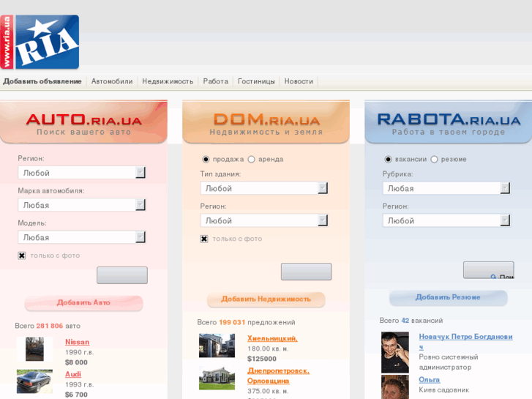The height and width of the screenshot is (399, 532).
Task: Click the '281 806' auto count
Action: tap(50, 326)
